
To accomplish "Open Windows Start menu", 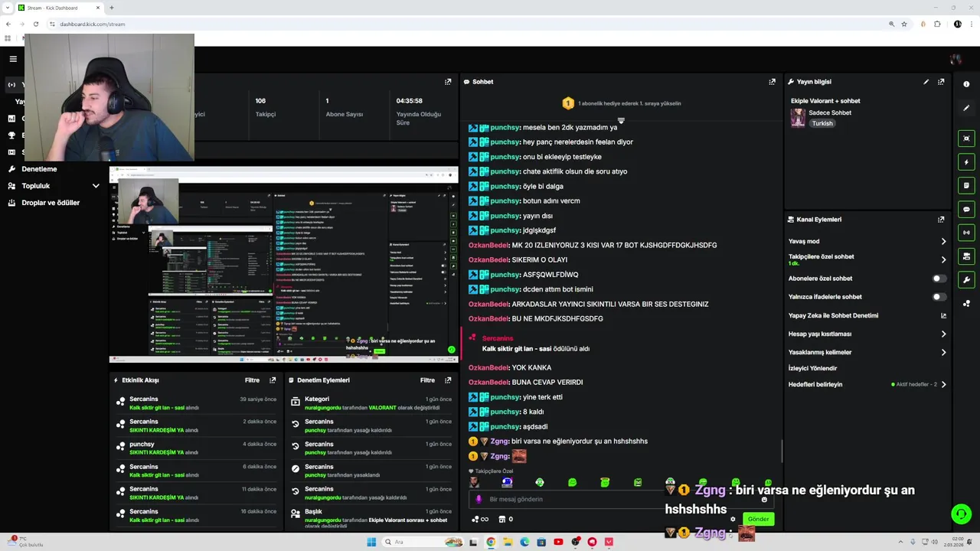I will 371,542.
